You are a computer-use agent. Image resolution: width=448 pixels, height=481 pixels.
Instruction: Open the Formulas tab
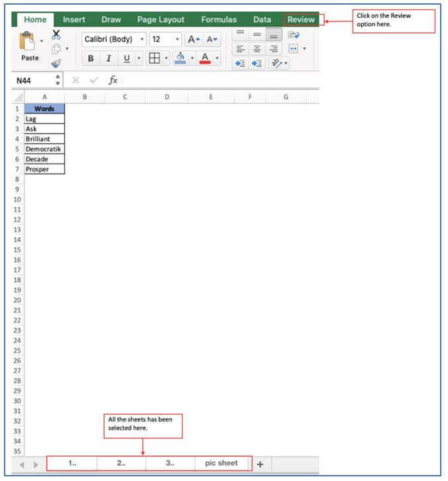pos(219,20)
